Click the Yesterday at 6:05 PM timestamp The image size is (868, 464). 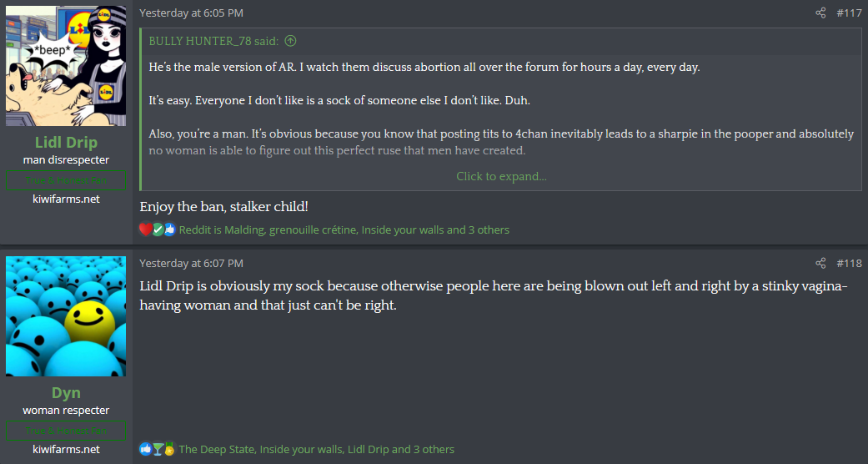coord(191,13)
